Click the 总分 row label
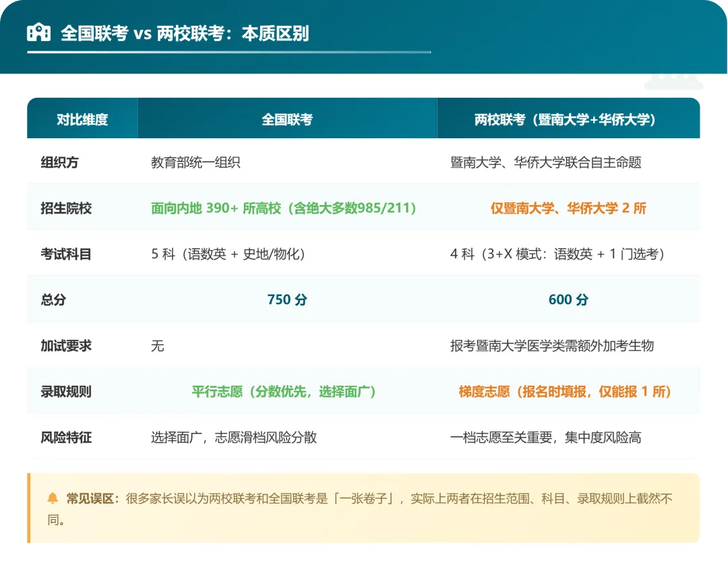This screenshot has width=728, height=567. click(x=53, y=299)
